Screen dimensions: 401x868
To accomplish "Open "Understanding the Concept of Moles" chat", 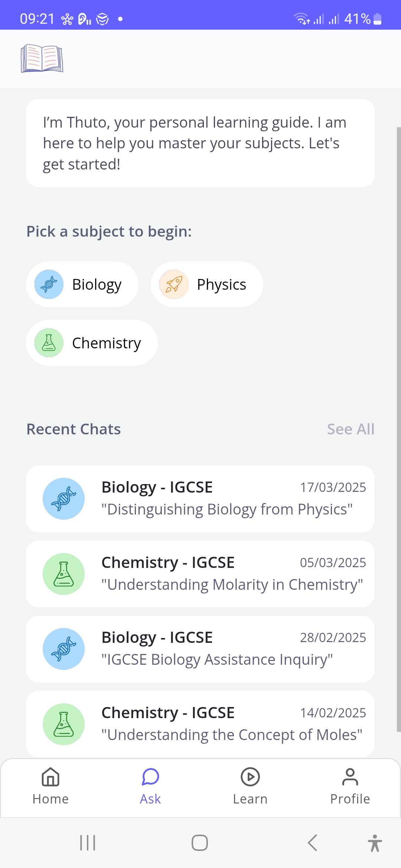I will (200, 724).
